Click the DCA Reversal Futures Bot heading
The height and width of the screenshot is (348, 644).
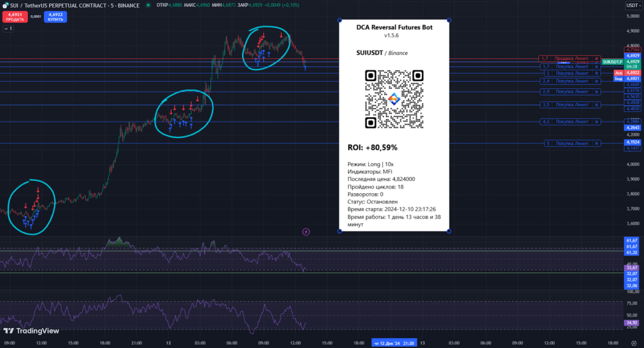tap(394, 28)
